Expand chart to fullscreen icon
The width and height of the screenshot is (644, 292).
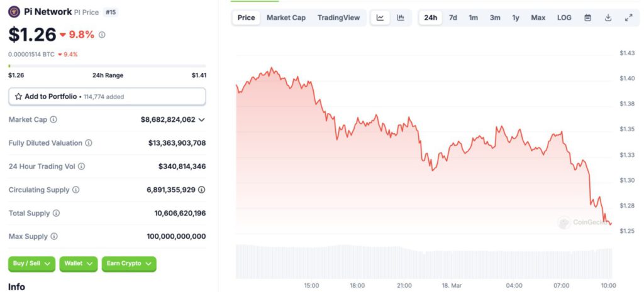coord(628,18)
